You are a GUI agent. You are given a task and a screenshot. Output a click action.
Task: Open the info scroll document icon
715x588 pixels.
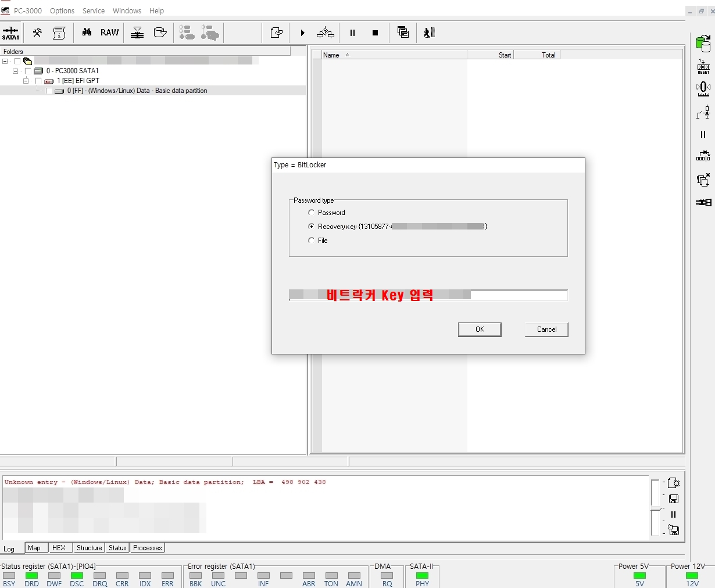tap(59, 33)
